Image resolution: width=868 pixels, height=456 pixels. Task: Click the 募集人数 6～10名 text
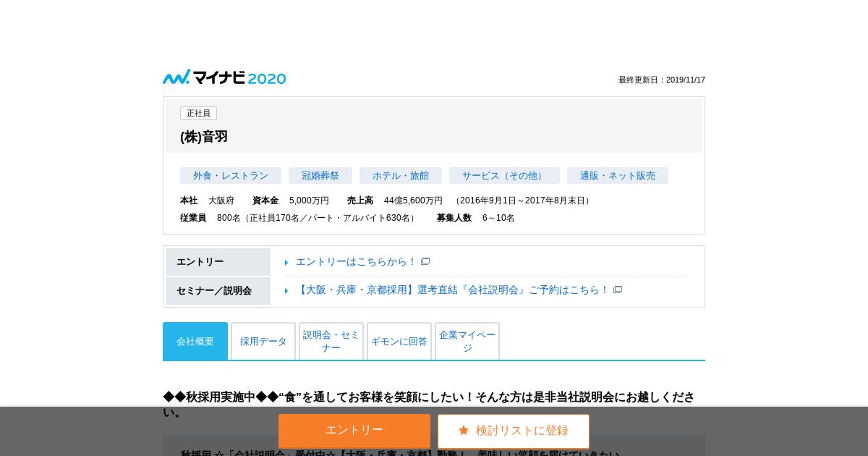476,218
